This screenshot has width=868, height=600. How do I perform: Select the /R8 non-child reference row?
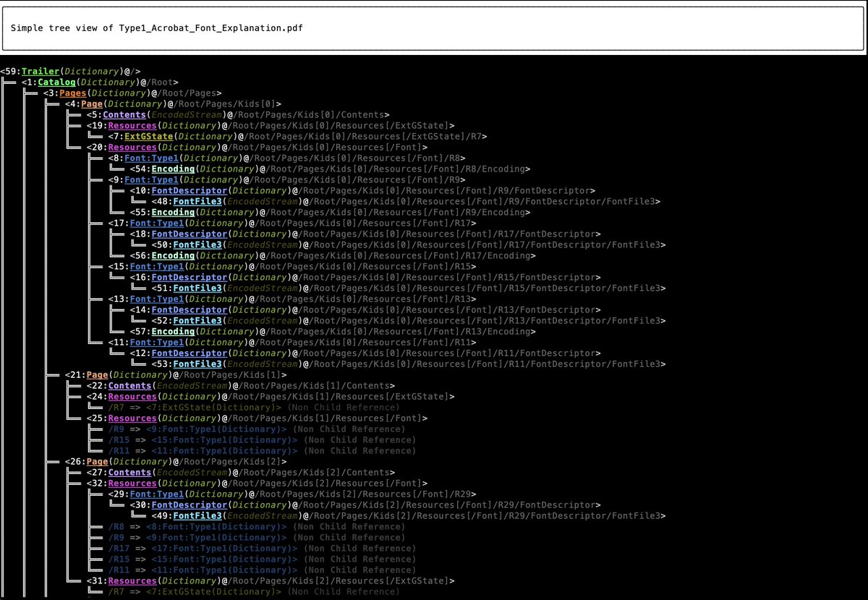tap(257, 528)
